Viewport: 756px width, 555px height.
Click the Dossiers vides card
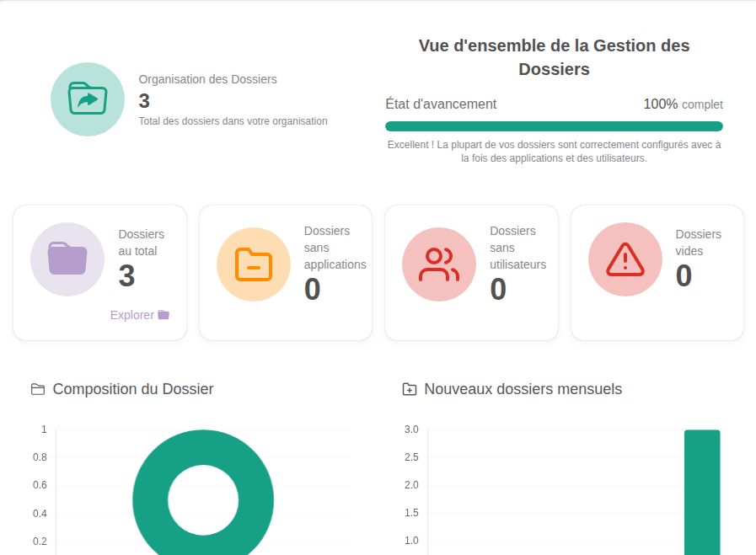coord(657,271)
